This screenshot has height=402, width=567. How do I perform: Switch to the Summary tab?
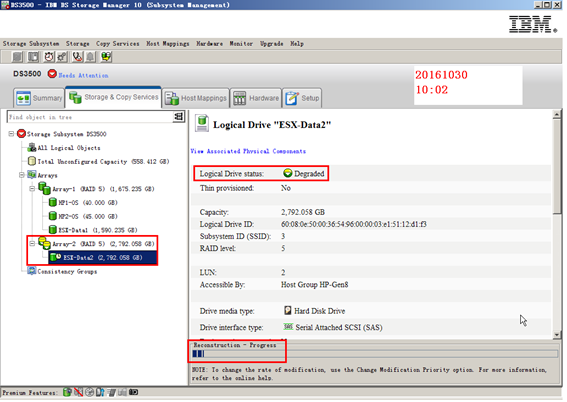coord(39,98)
